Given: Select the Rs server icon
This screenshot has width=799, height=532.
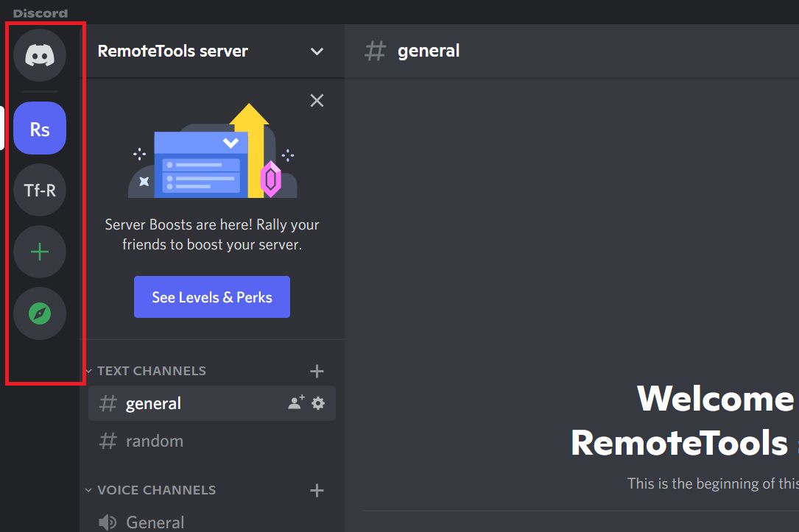Looking at the screenshot, I should point(40,128).
